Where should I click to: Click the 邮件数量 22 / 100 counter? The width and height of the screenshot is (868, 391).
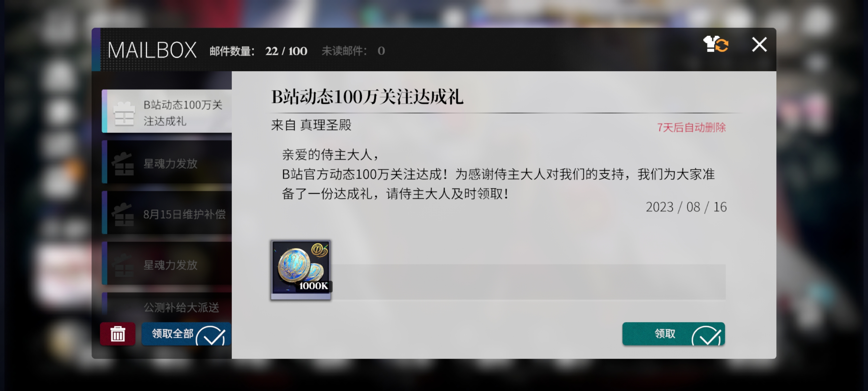(x=258, y=51)
